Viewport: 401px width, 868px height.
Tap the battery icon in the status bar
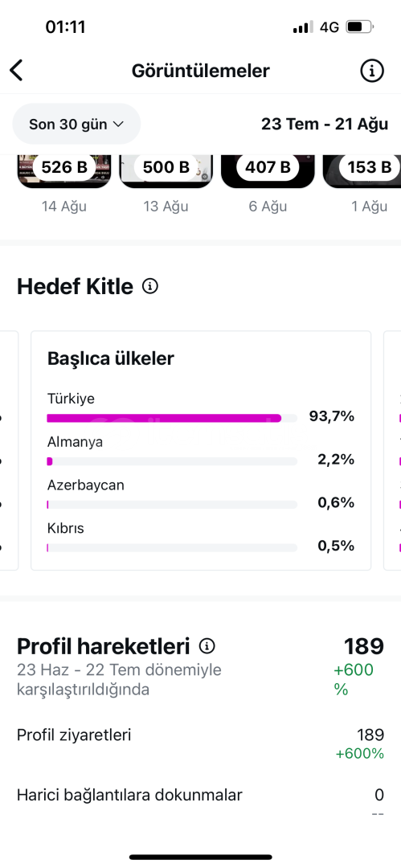[x=359, y=27]
